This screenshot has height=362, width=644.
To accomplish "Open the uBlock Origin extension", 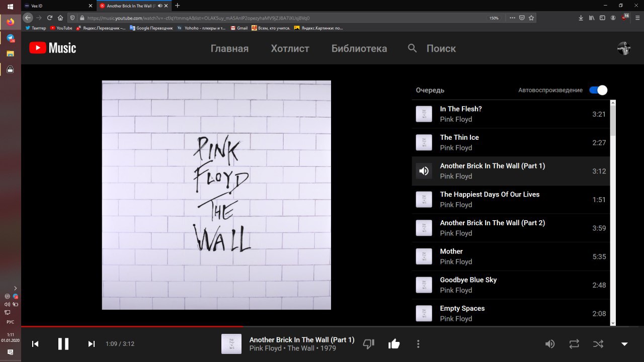I will point(625,18).
